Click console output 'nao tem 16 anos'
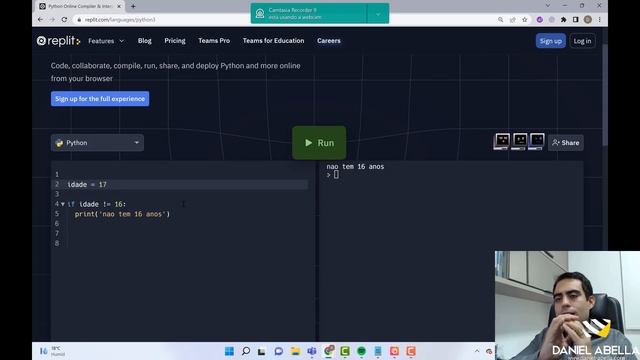The width and height of the screenshot is (640, 360). pyautogui.click(x=355, y=167)
